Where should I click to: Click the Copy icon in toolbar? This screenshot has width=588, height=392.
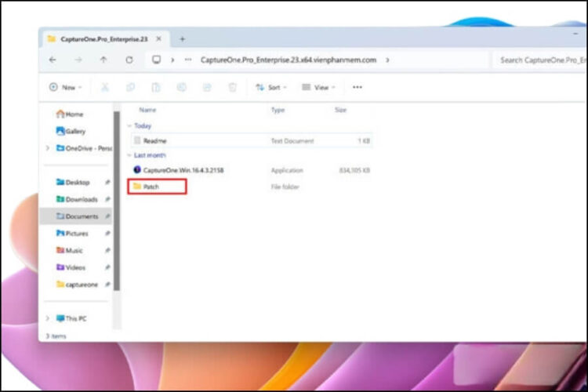point(130,87)
